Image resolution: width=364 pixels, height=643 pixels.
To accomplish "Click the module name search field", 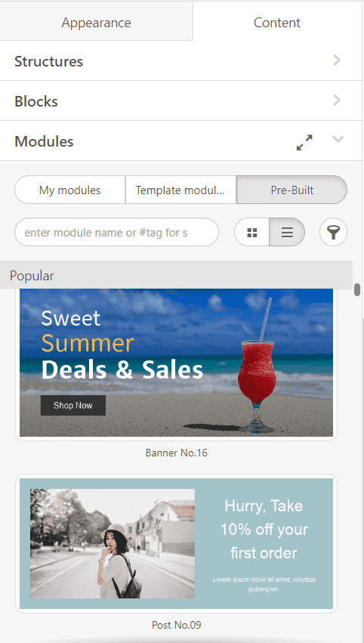I will click(116, 233).
